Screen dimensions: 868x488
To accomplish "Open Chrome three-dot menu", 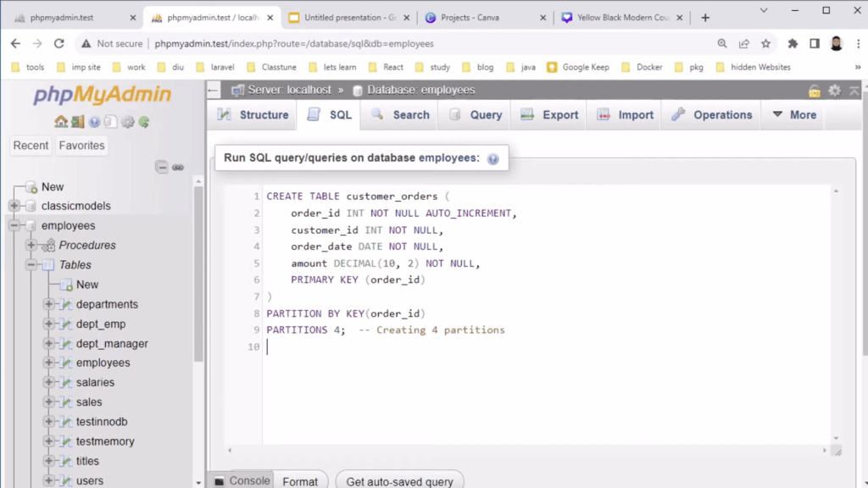I will (858, 44).
